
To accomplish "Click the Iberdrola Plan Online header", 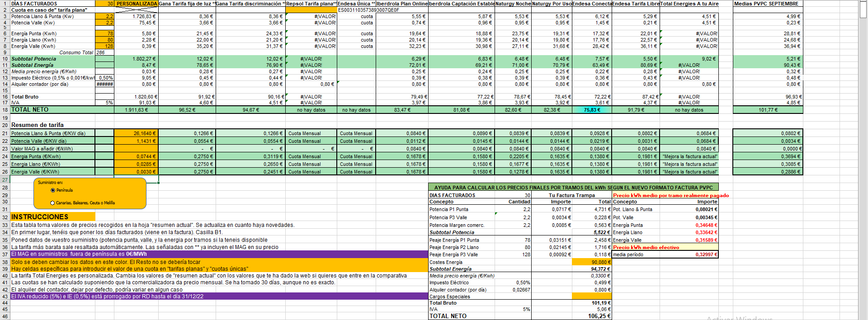I will 402,4.
